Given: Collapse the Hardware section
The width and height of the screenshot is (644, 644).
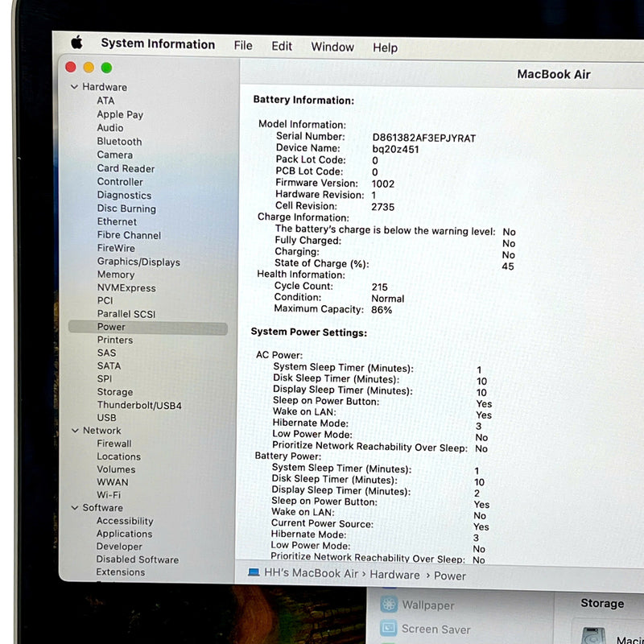Looking at the screenshot, I should point(74,87).
